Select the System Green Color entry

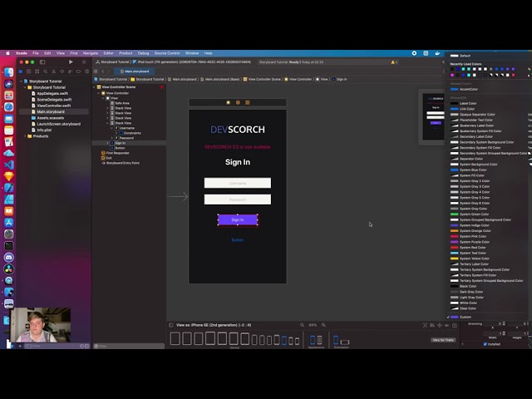pyautogui.click(x=475, y=214)
